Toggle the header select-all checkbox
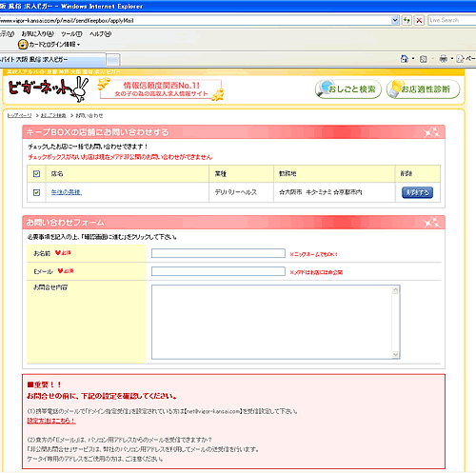This screenshot has width=476, height=473. point(36,173)
